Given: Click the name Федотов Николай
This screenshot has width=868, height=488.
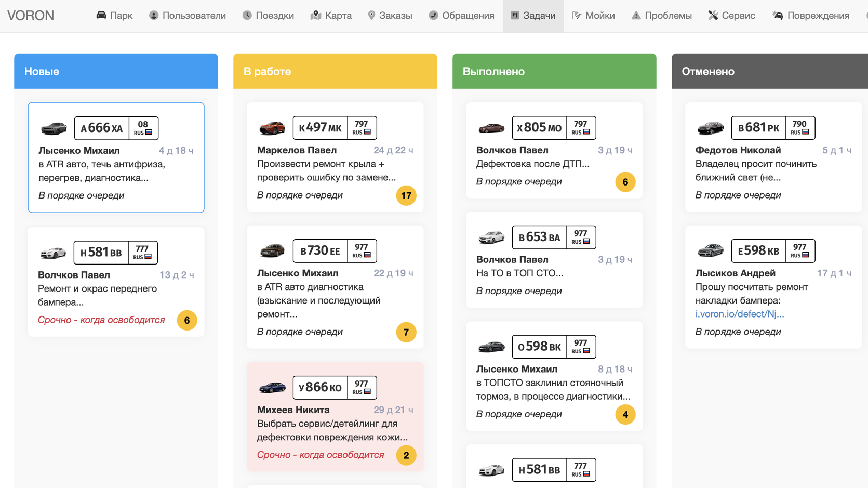Looking at the screenshot, I should pyautogui.click(x=738, y=150).
